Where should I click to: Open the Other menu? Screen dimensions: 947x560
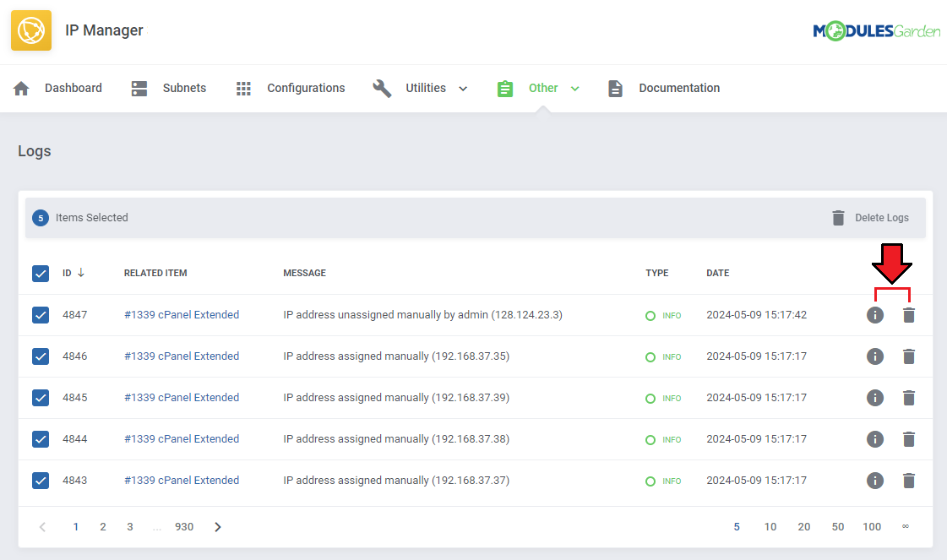(543, 88)
